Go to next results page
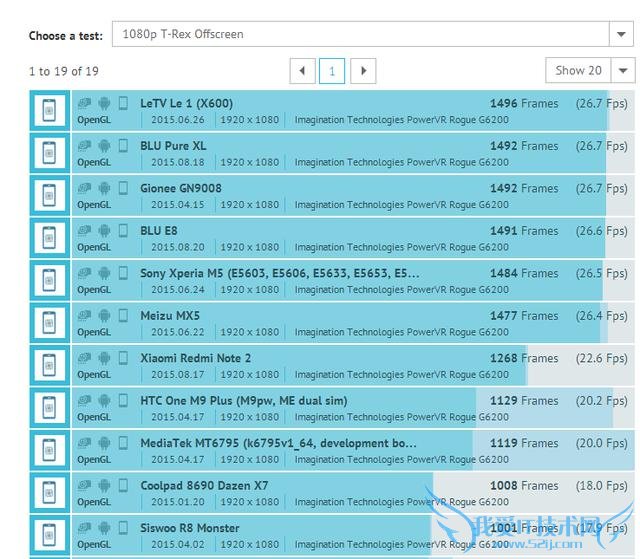 [x=363, y=71]
